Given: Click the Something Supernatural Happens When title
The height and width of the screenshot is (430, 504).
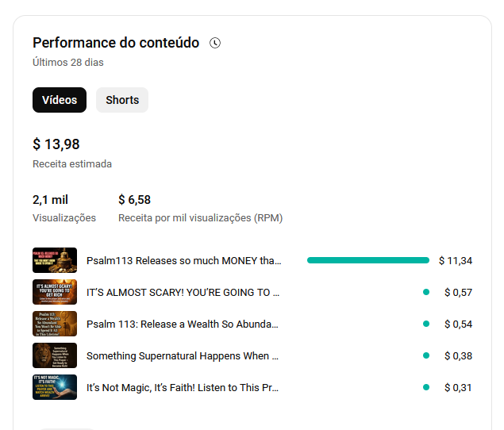Looking at the screenshot, I should pos(183,355).
